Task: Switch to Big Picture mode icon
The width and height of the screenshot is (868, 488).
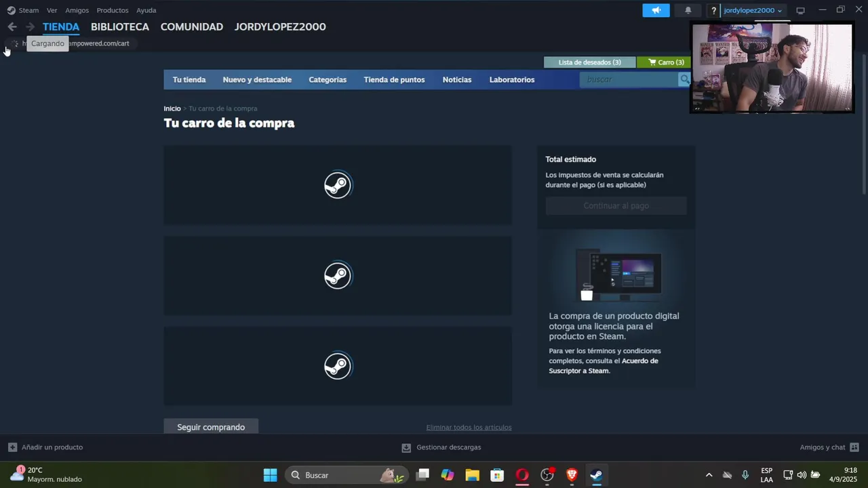Action: pyautogui.click(x=800, y=10)
